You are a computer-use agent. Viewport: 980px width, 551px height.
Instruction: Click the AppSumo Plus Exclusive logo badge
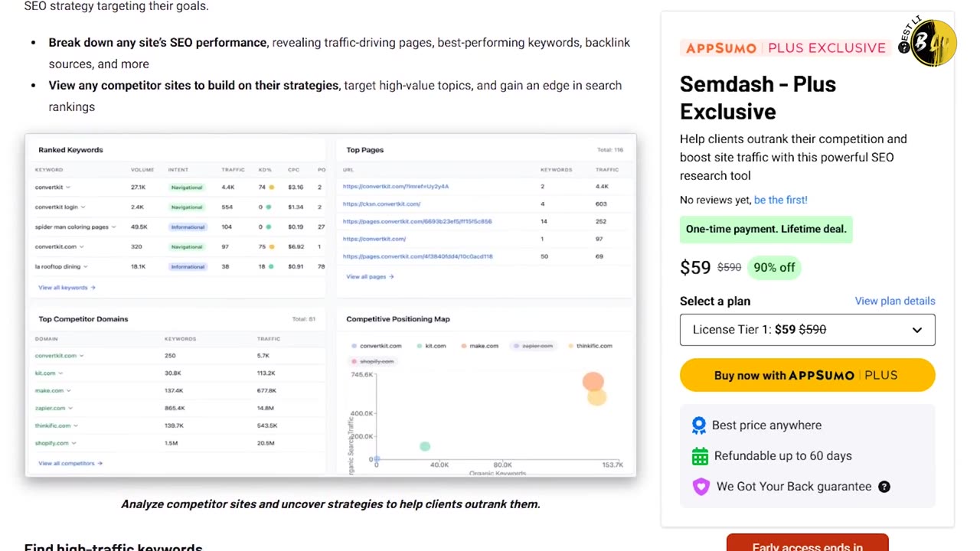coord(786,47)
